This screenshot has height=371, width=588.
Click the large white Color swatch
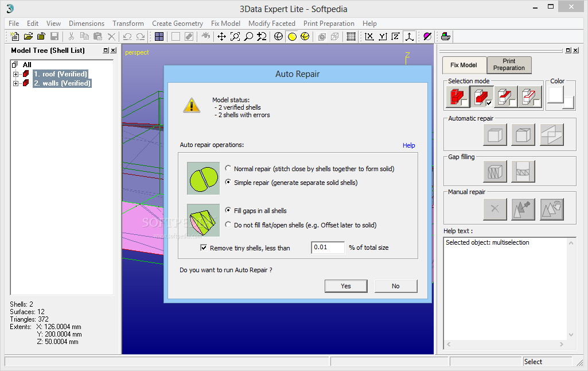[556, 95]
